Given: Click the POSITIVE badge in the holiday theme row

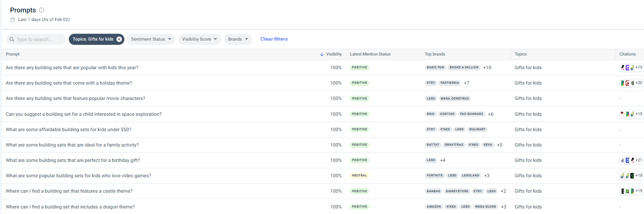Looking at the screenshot, I should (x=359, y=83).
